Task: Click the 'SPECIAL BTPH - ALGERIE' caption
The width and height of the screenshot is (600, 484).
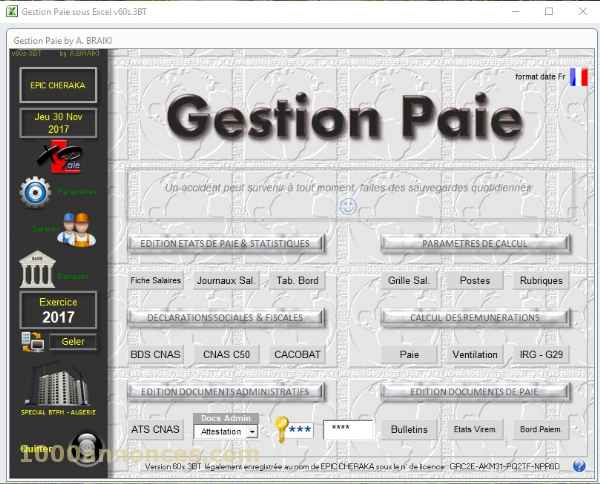Action: [x=58, y=412]
